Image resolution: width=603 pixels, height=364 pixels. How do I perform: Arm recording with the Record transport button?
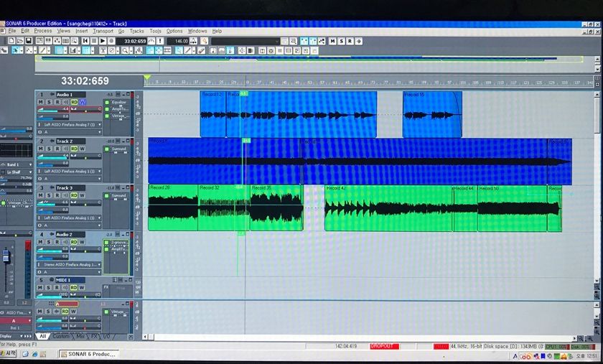pyautogui.click(x=111, y=41)
